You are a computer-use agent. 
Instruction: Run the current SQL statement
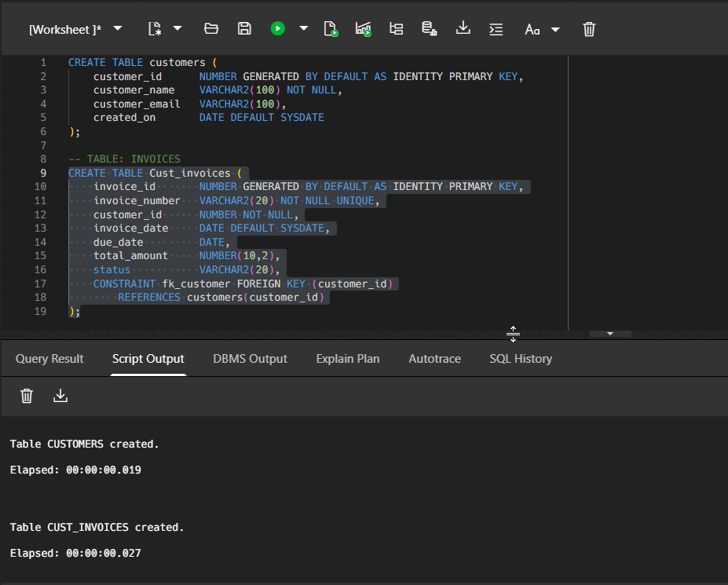(x=277, y=28)
